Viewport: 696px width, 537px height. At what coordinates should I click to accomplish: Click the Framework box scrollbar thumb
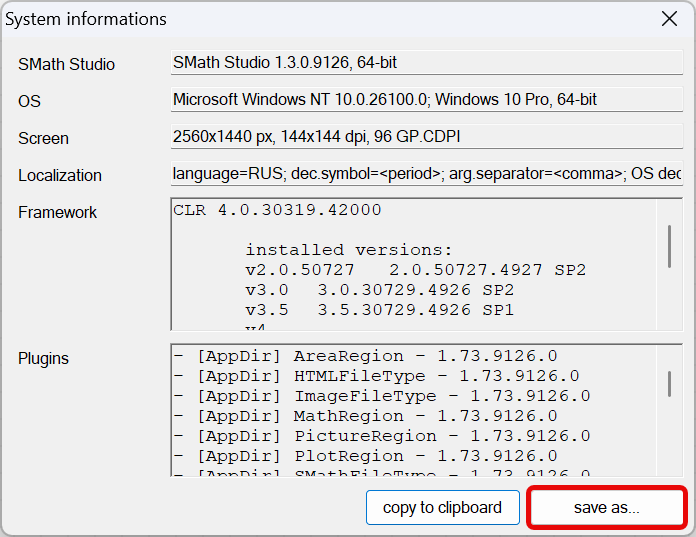[669, 246]
